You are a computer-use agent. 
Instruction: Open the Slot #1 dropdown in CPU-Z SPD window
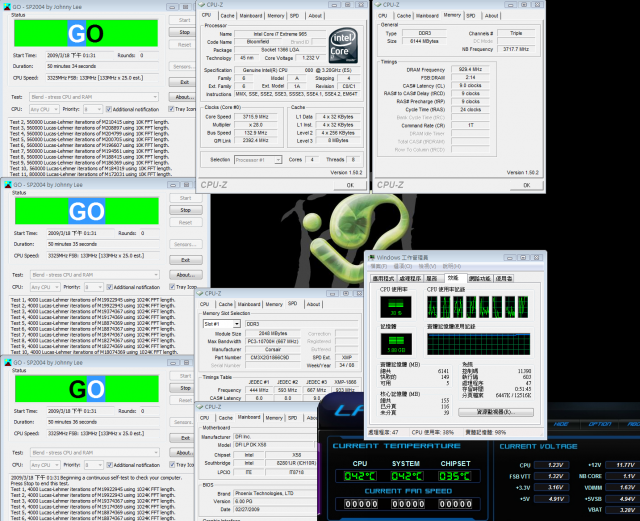point(222,324)
